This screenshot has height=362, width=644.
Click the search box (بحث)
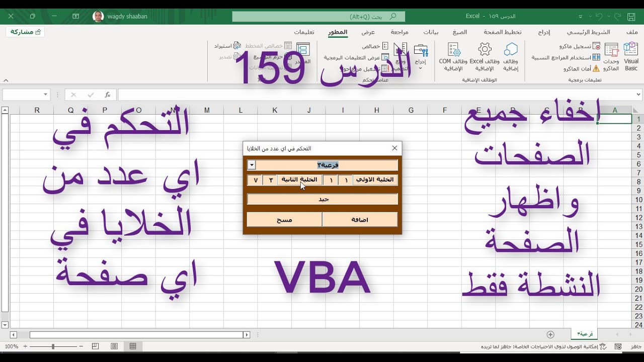pos(318,17)
